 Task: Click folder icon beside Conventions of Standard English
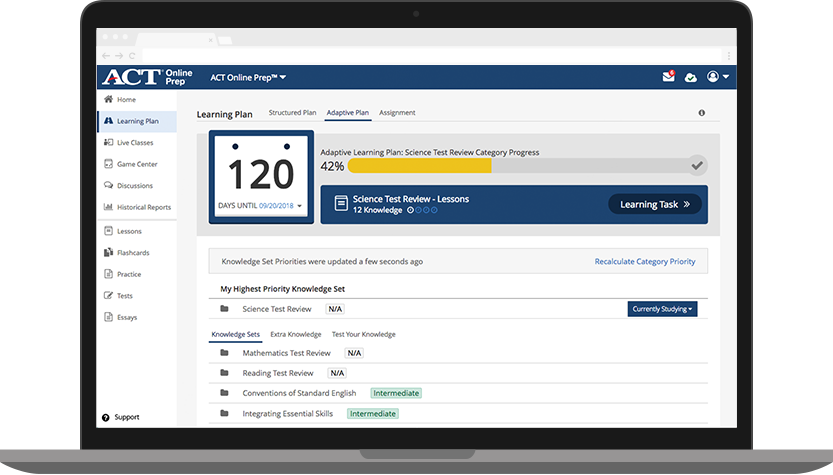pos(224,393)
